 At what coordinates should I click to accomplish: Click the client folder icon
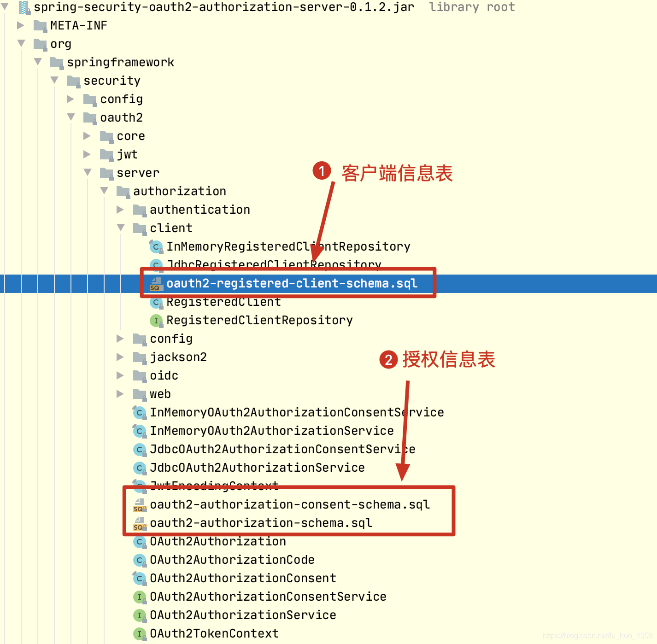(x=140, y=228)
